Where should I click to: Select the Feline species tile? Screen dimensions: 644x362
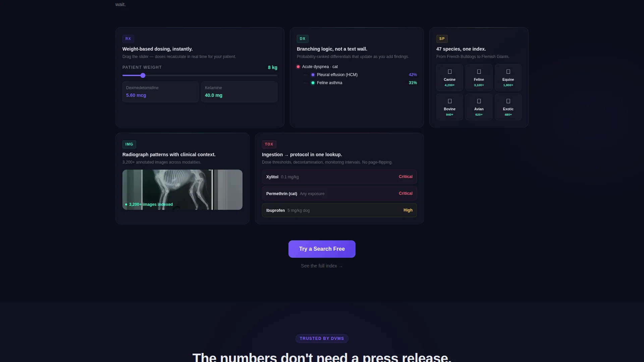(x=479, y=77)
